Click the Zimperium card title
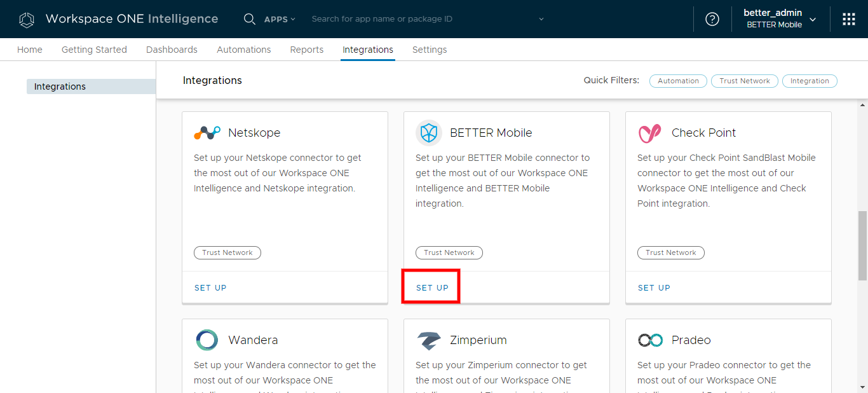 click(478, 340)
